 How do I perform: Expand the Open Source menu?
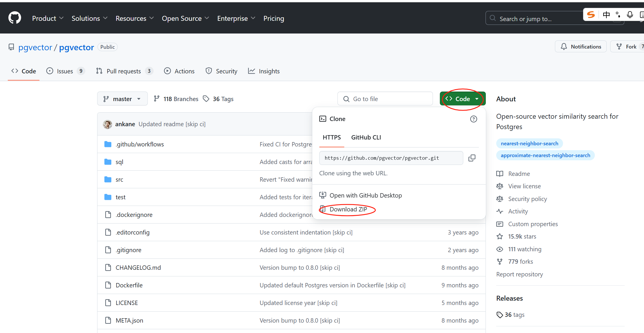tap(185, 18)
